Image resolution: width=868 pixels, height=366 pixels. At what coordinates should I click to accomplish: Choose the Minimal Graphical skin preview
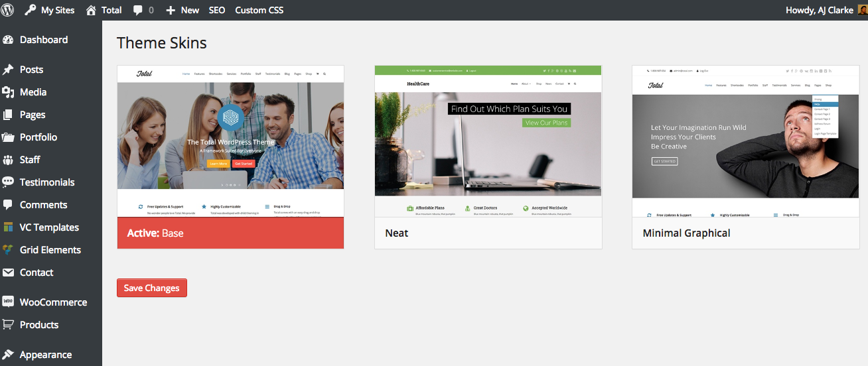[x=745, y=141]
